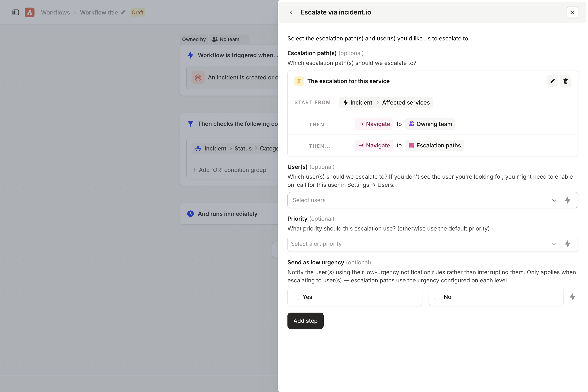Click the workflow trigger lightning icon
Image resolution: width=588 pixels, height=392 pixels.
[x=190, y=55]
